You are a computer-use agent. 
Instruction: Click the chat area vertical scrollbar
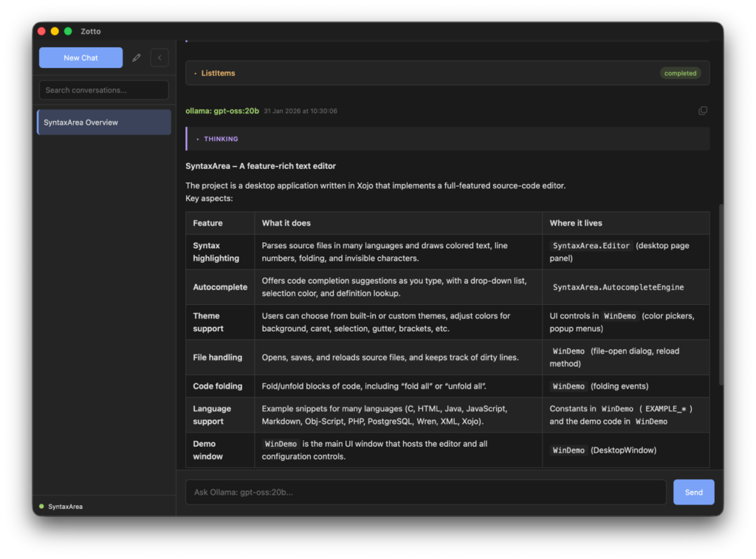[721, 295]
